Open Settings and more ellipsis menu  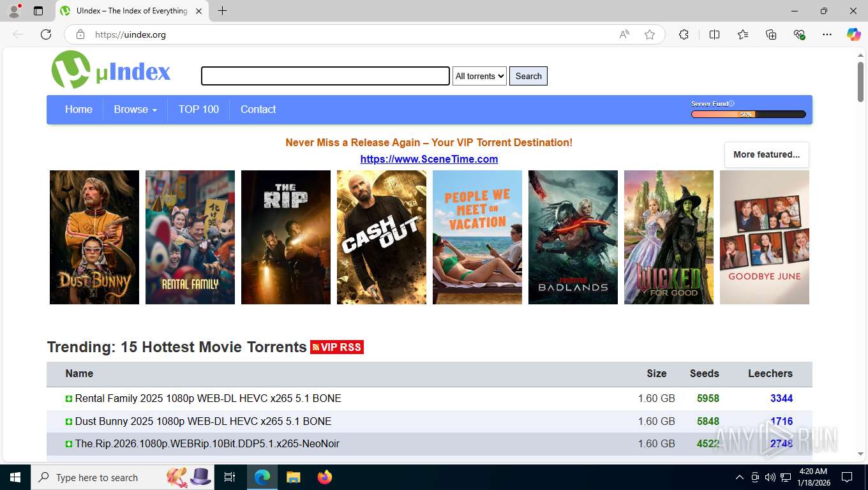click(x=827, y=34)
